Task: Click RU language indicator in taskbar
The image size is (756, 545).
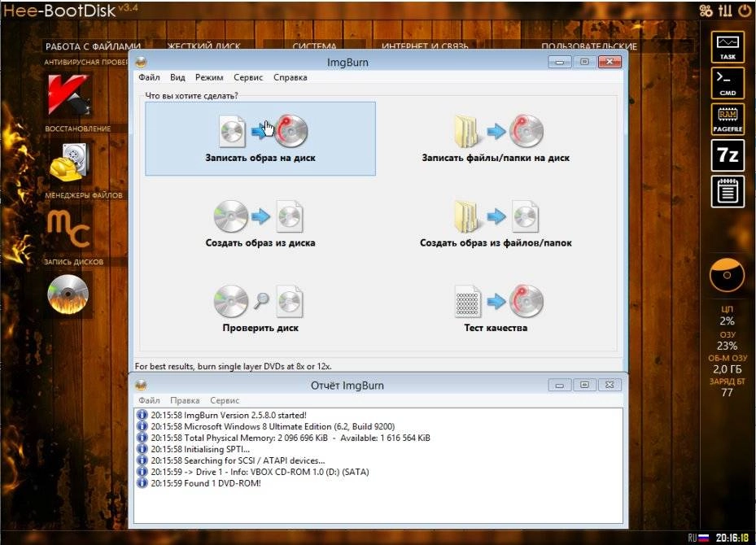Action: click(697, 538)
